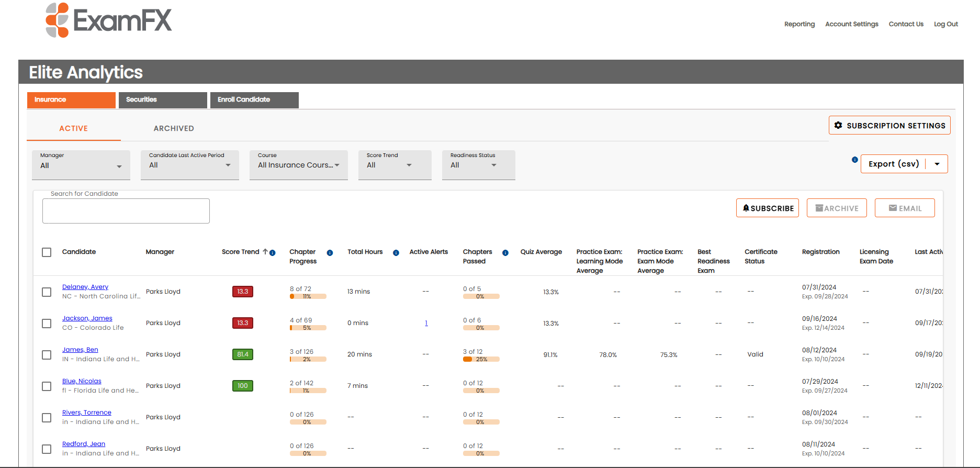Open the Manager filter dropdown
980x468 pixels.
coord(81,165)
